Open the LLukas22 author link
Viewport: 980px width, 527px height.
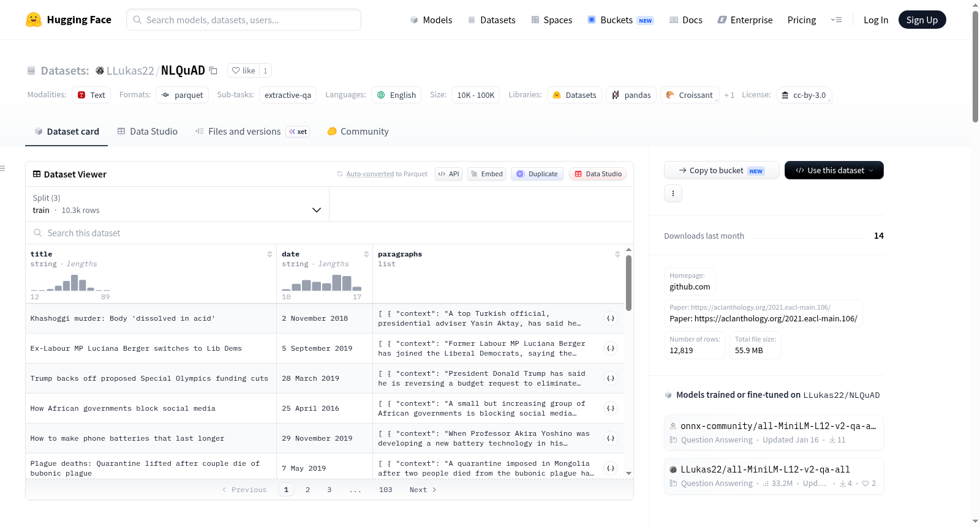[130, 70]
